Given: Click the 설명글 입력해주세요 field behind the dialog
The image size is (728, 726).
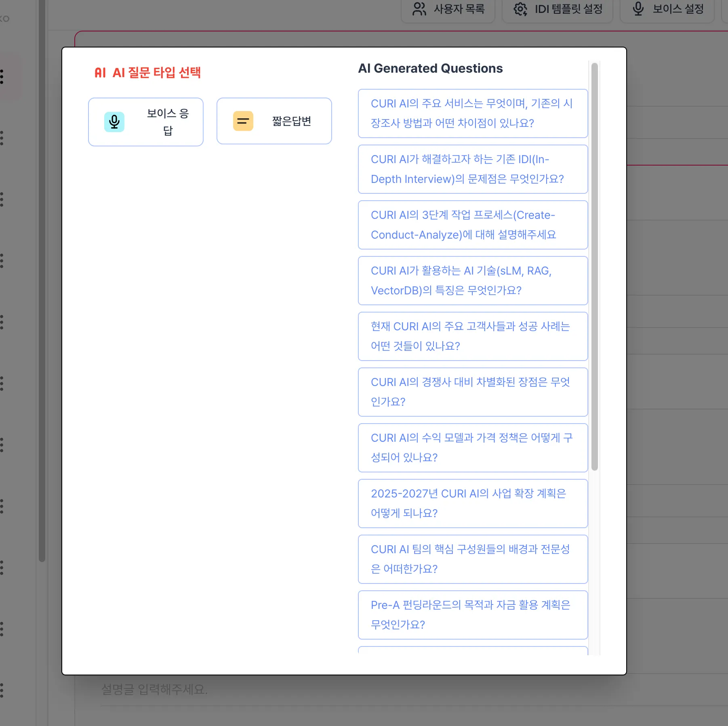Looking at the screenshot, I should coord(414,690).
